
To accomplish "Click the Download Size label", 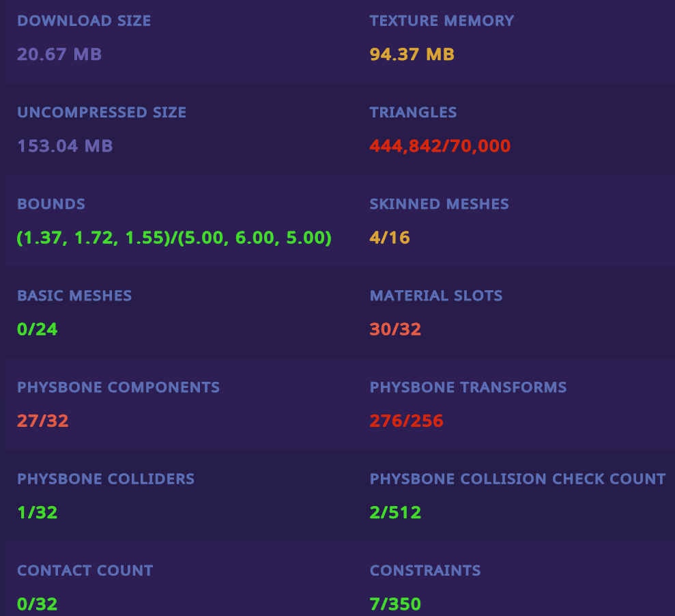I will pyautogui.click(x=84, y=20).
